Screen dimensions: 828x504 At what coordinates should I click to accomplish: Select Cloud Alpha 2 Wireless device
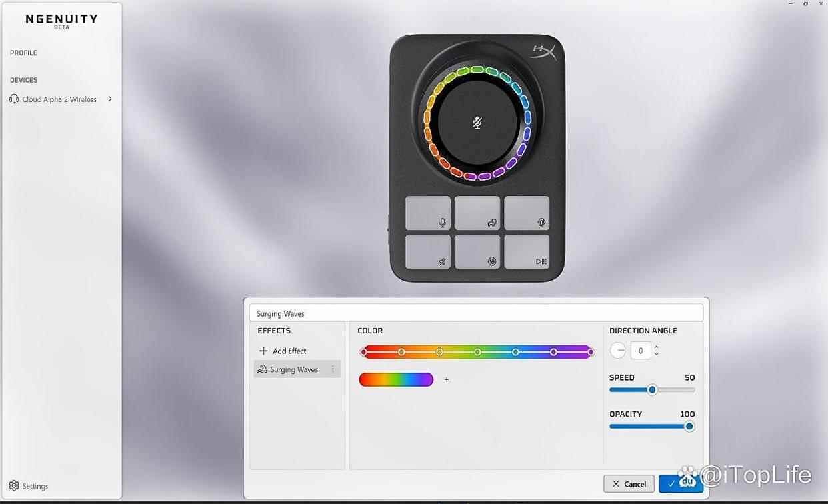pyautogui.click(x=61, y=99)
